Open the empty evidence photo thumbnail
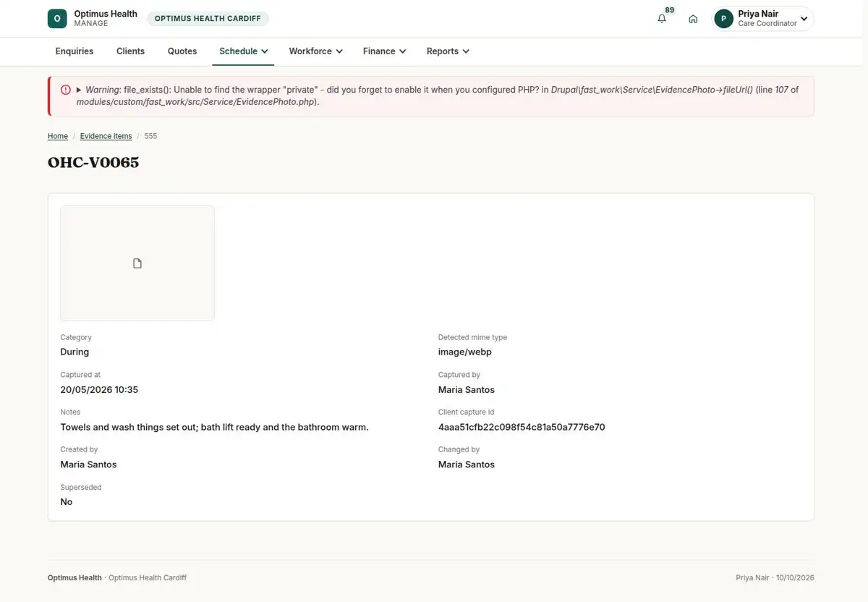Screen dimensions: 868x602 (137, 263)
